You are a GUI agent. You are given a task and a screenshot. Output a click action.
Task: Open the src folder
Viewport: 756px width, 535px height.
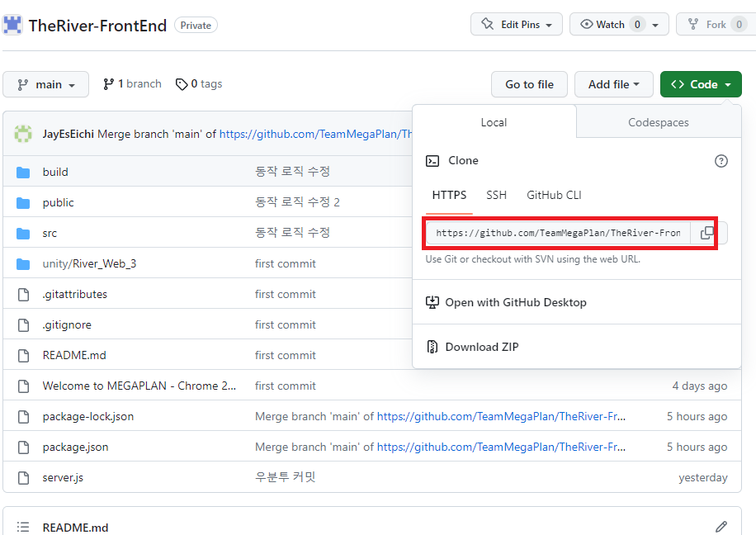[50, 234]
